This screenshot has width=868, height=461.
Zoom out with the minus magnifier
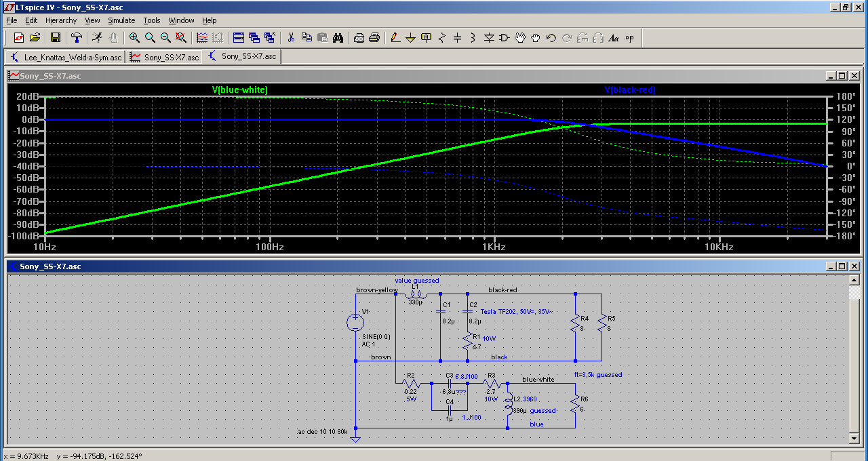pyautogui.click(x=165, y=37)
